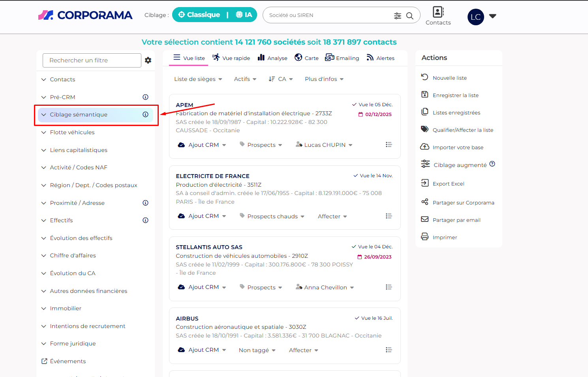This screenshot has height=377, width=588.
Task: Select Classique targeting mode
Action: pyautogui.click(x=199, y=15)
